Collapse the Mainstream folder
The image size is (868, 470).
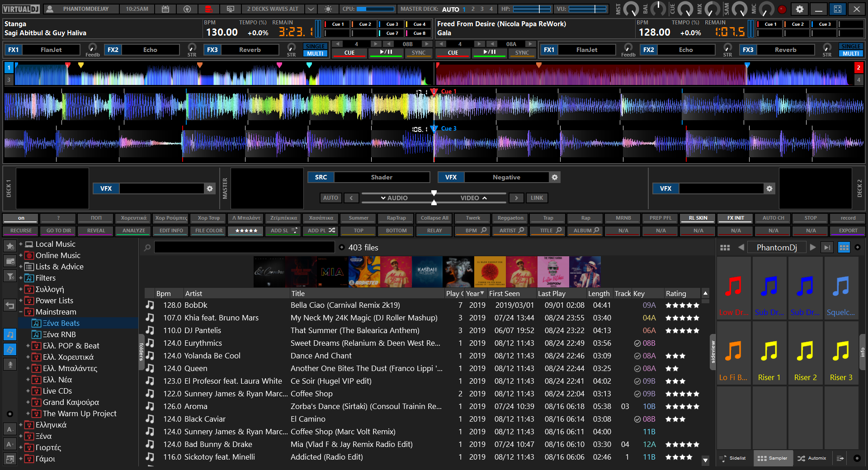click(21, 312)
